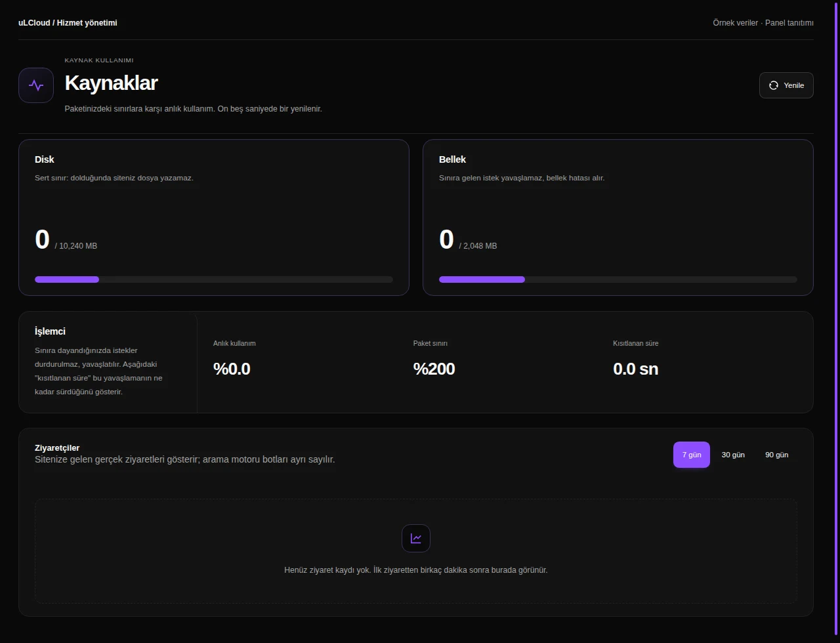
Task: Click the Disk usage progress bar
Action: [x=214, y=280]
